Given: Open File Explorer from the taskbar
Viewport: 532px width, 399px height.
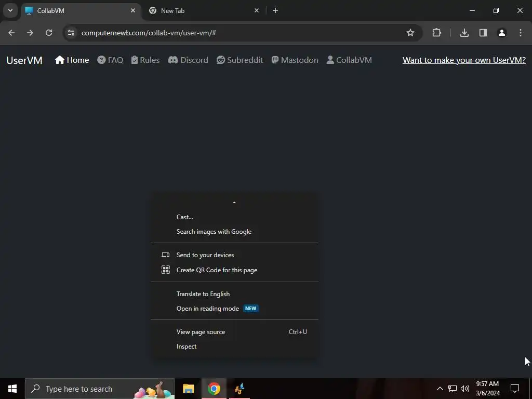Looking at the screenshot, I should click(x=188, y=389).
